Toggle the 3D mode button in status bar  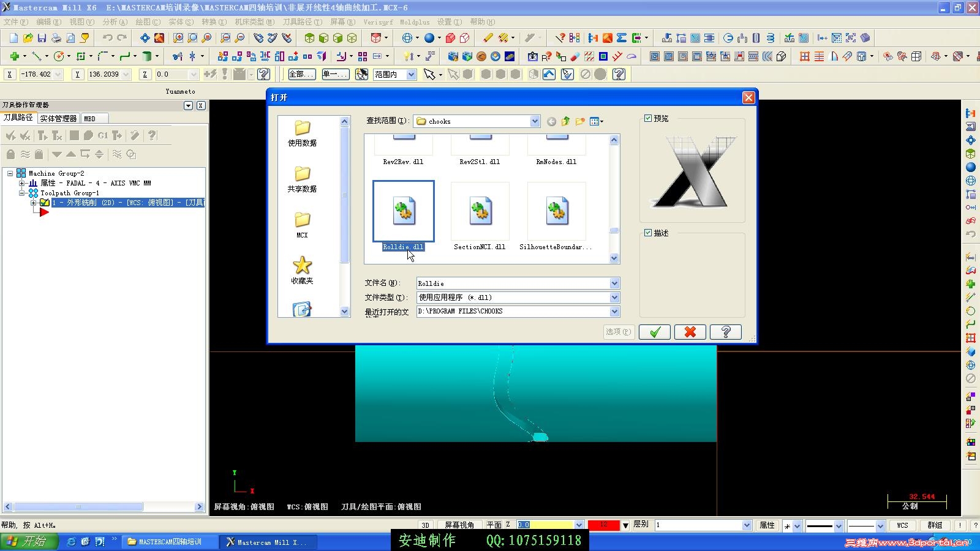425,525
